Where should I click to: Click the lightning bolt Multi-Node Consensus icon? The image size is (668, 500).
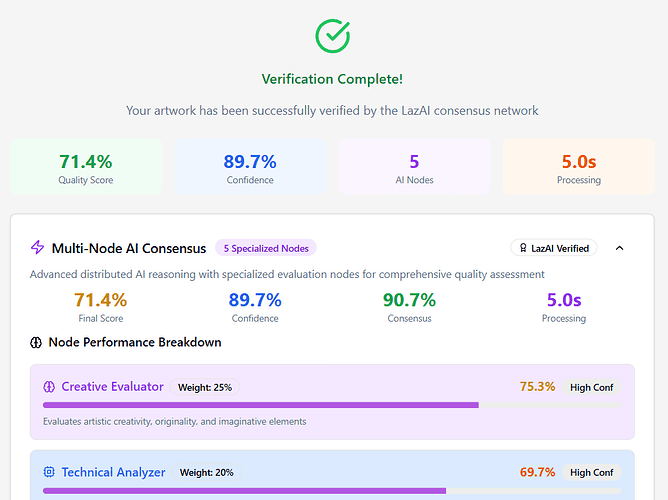point(38,248)
